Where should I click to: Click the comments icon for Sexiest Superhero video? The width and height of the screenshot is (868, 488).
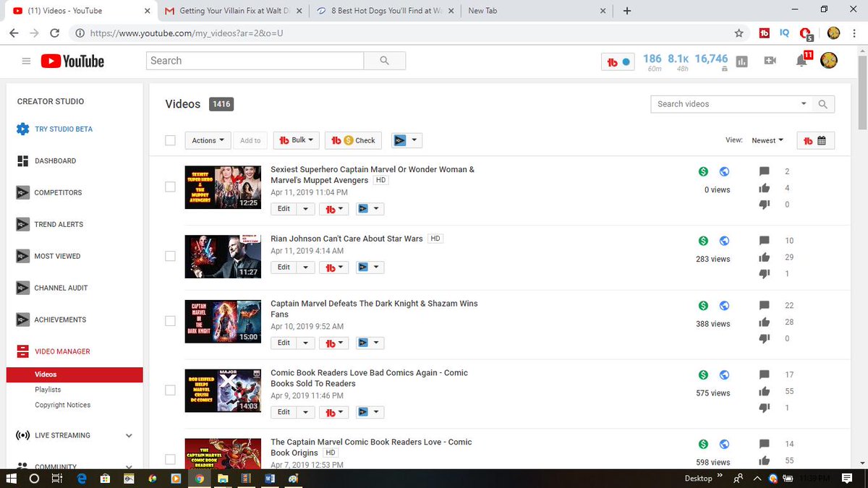[x=765, y=171]
